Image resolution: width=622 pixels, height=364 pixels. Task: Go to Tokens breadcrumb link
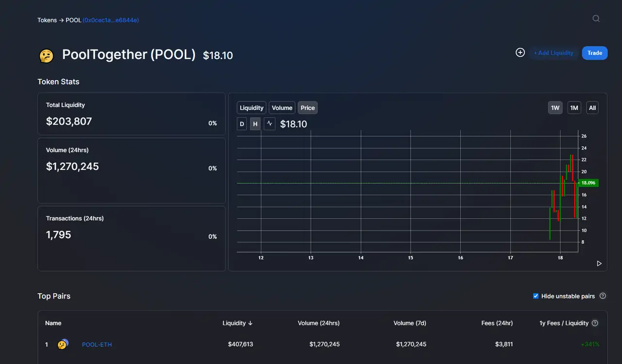[47, 20]
